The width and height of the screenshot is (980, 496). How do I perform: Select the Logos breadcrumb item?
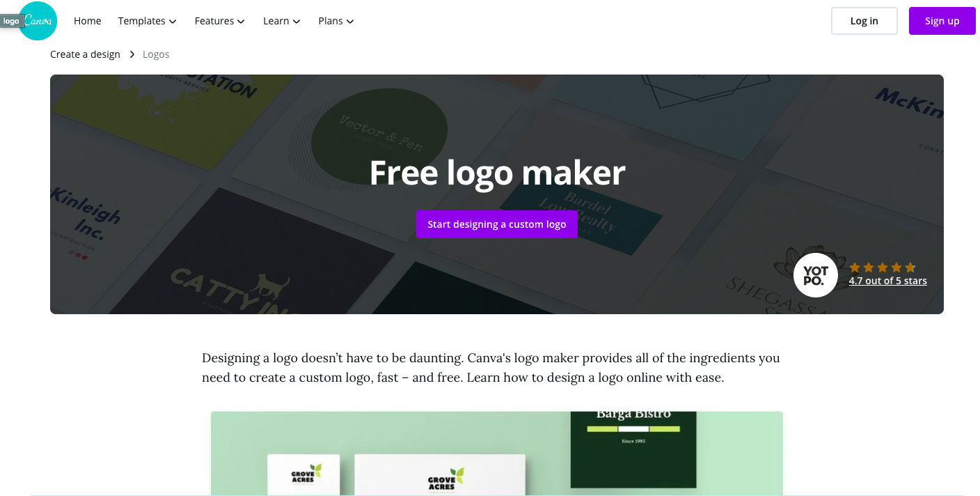click(x=156, y=54)
